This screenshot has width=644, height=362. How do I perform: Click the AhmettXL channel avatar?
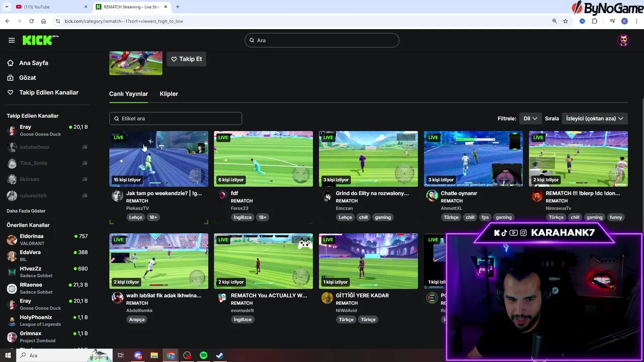coord(432,196)
